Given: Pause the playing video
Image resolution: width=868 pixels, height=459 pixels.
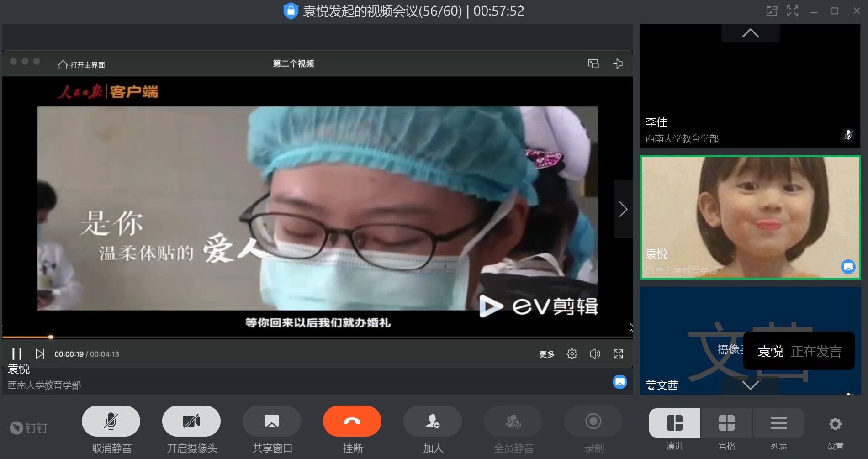Looking at the screenshot, I should [17, 354].
